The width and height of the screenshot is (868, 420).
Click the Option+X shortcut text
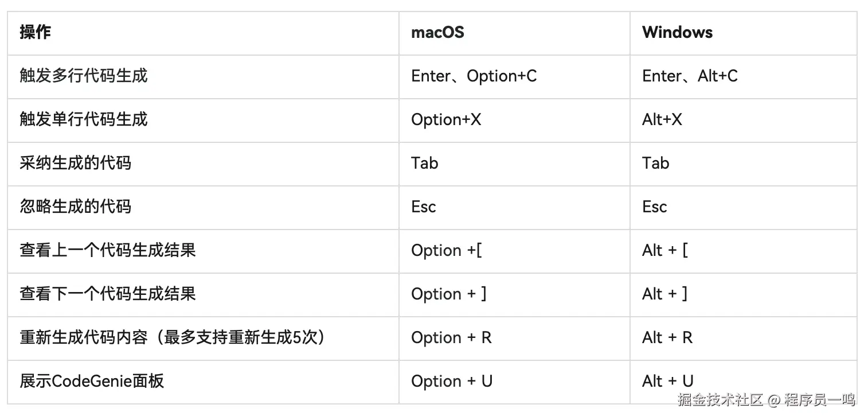(446, 119)
